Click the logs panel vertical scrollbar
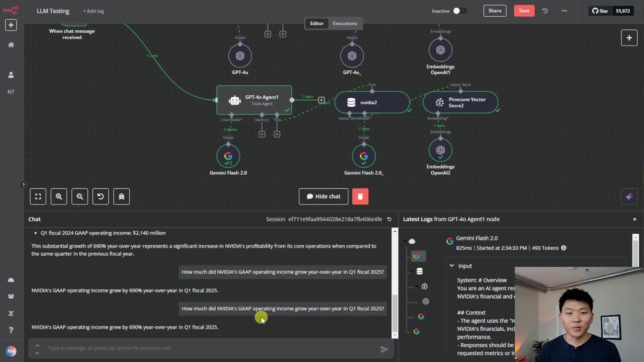Image resolution: width=644 pixels, height=362 pixels. pos(635,254)
